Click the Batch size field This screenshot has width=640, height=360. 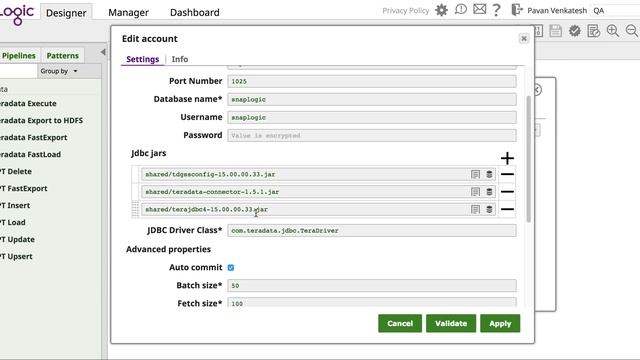click(372, 285)
